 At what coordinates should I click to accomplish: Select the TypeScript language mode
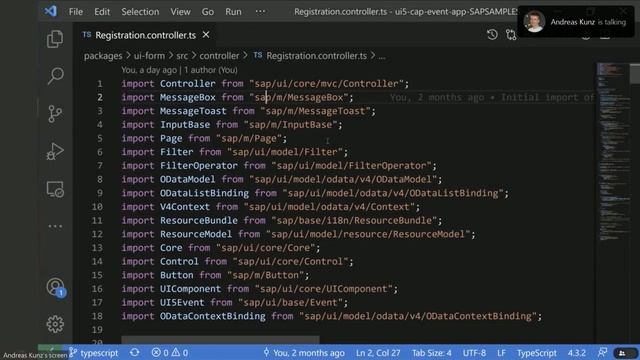click(x=537, y=353)
